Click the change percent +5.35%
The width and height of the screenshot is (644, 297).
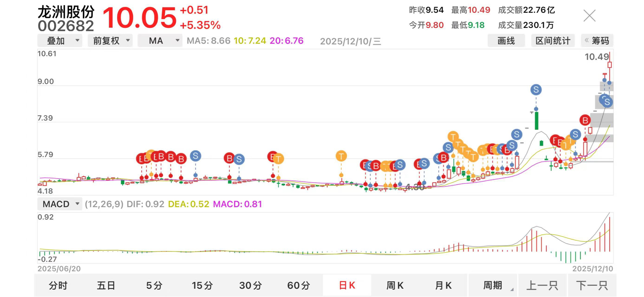pyautogui.click(x=200, y=25)
